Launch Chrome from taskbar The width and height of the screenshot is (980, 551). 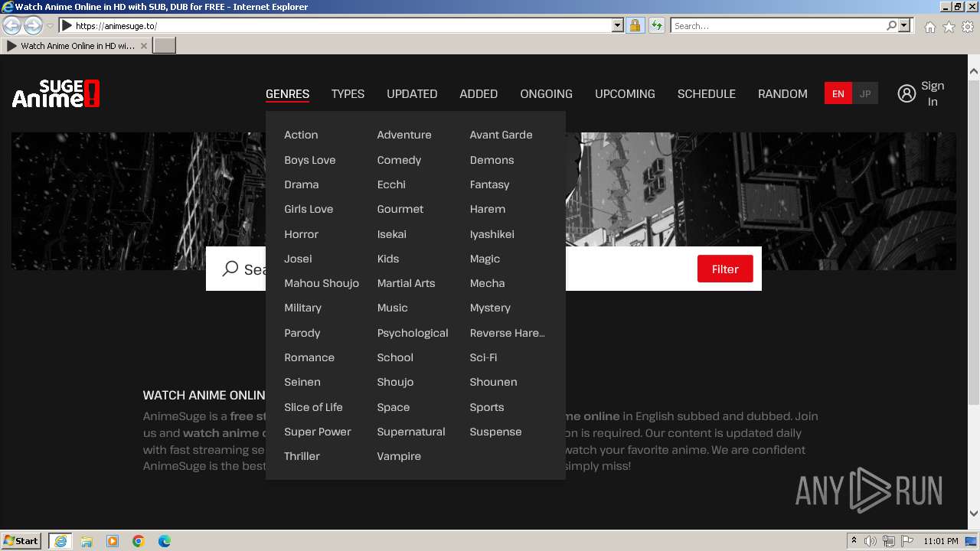[139, 541]
